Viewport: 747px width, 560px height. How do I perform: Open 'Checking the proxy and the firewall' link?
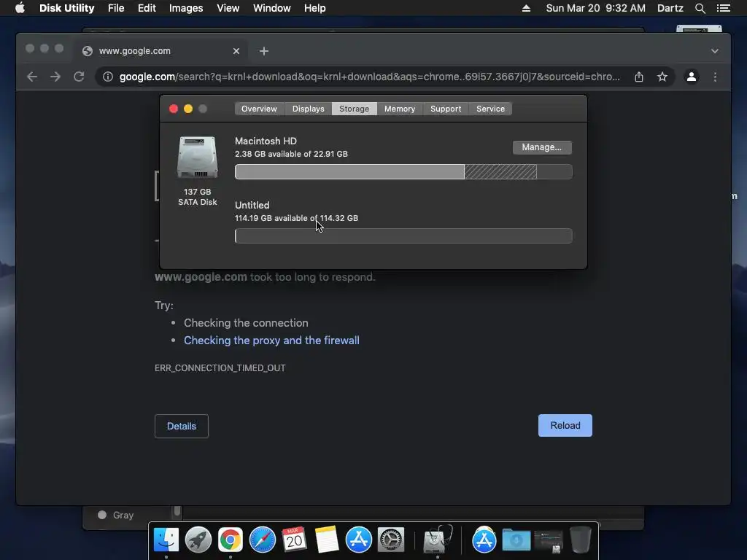tap(271, 341)
